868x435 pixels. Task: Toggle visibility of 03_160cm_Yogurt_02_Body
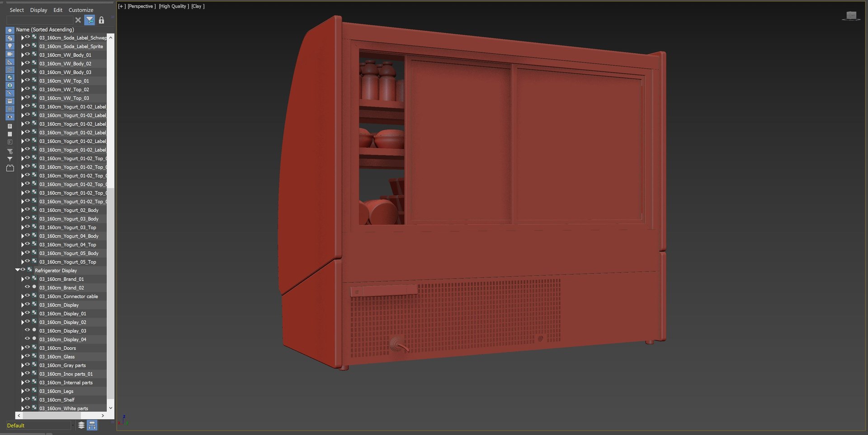(27, 209)
